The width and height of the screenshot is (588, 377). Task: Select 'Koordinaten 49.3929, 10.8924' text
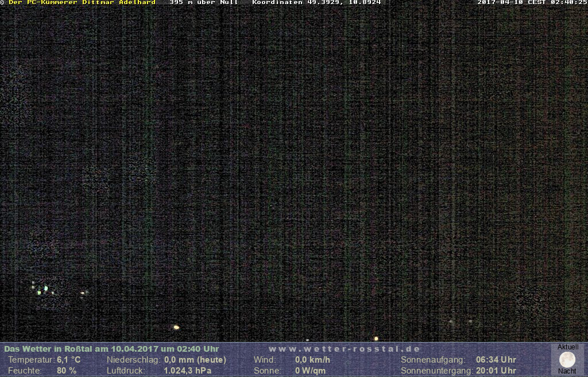[316, 2]
